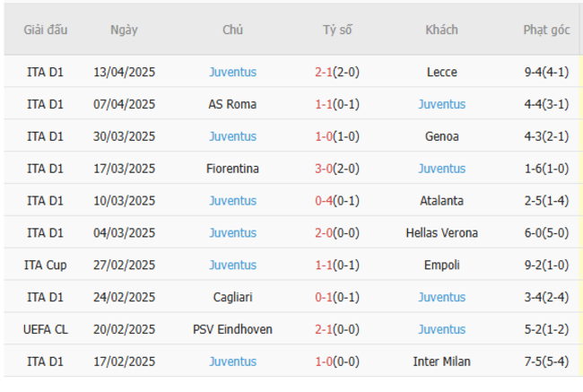
Task: Open the AS Roma team link
Action: click(x=232, y=104)
